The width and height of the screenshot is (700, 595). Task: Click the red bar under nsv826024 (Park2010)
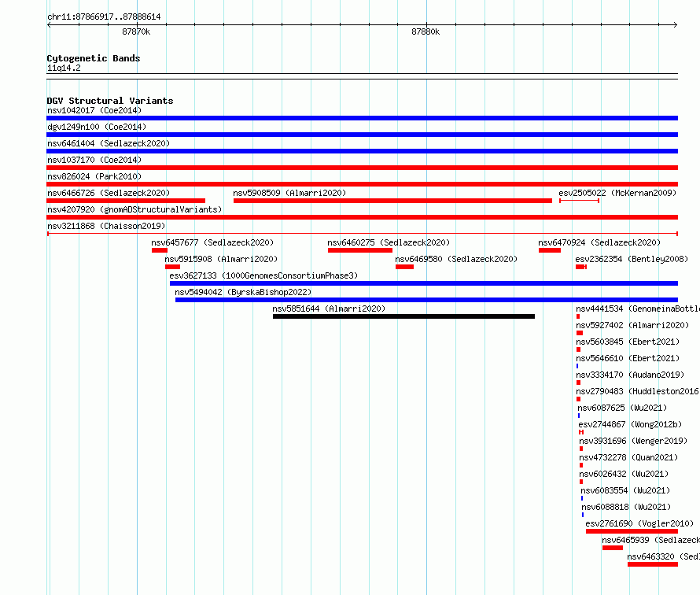pos(362,184)
